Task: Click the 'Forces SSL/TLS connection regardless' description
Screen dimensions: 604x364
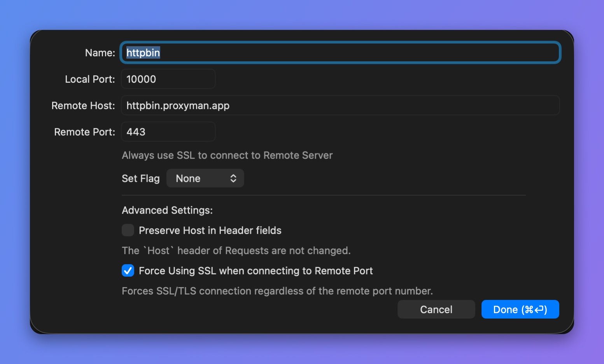Action: coord(277,291)
